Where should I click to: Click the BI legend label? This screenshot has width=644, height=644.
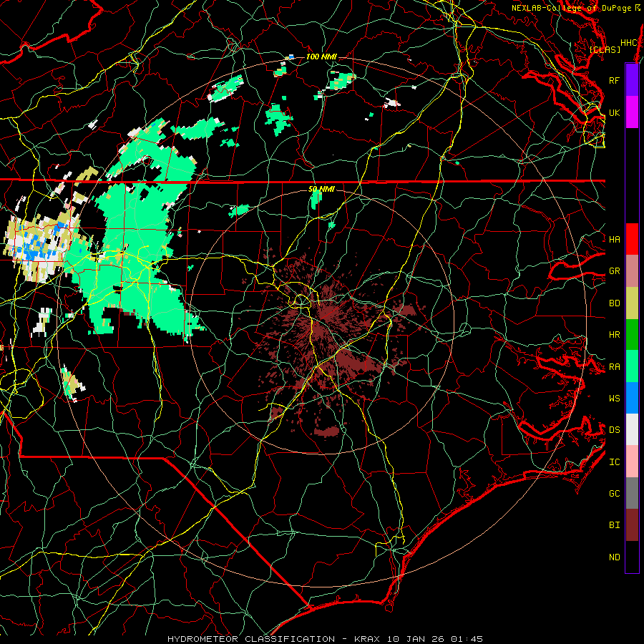615,525
